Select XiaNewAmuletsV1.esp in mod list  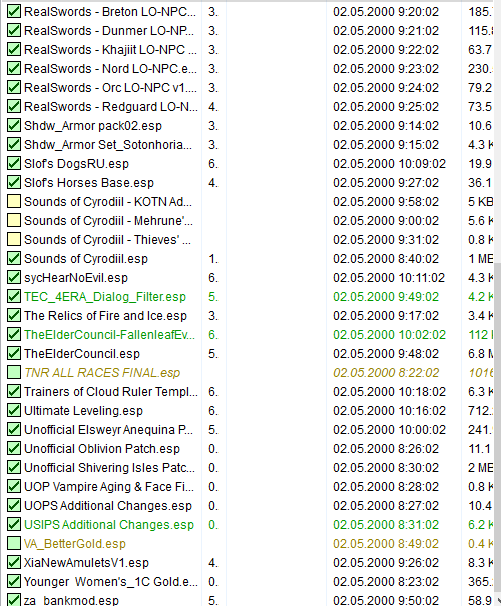[86, 562]
